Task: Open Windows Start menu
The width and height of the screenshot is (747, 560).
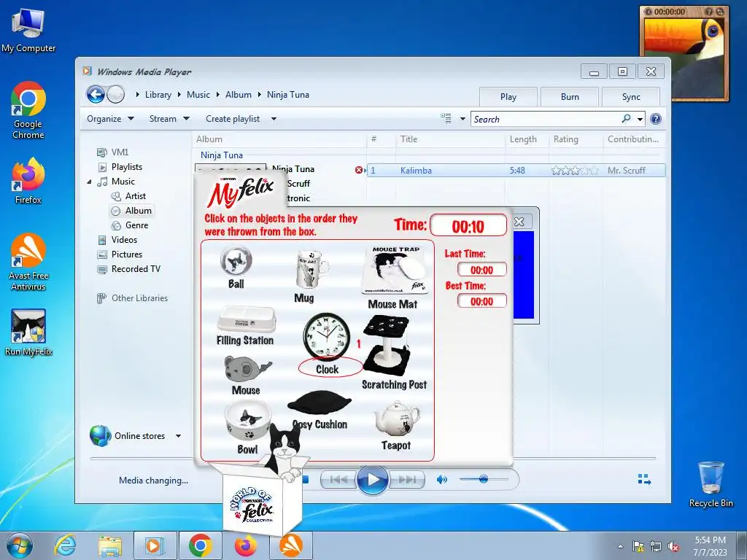Action: pos(19,545)
